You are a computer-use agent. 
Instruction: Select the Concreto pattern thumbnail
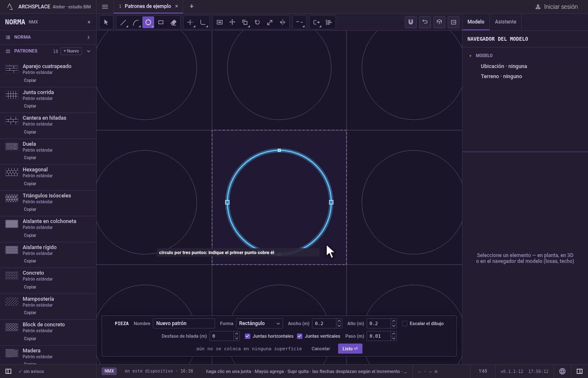coord(12,276)
